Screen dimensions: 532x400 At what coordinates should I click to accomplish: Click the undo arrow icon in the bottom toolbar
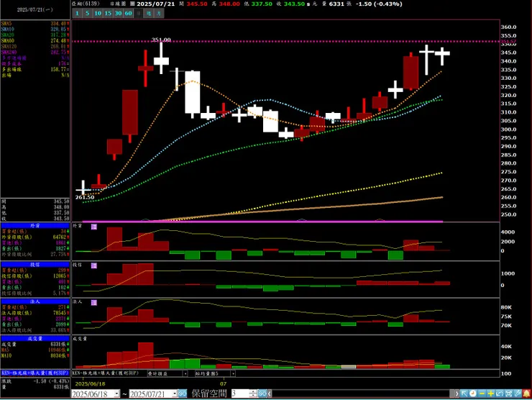pos(500,394)
